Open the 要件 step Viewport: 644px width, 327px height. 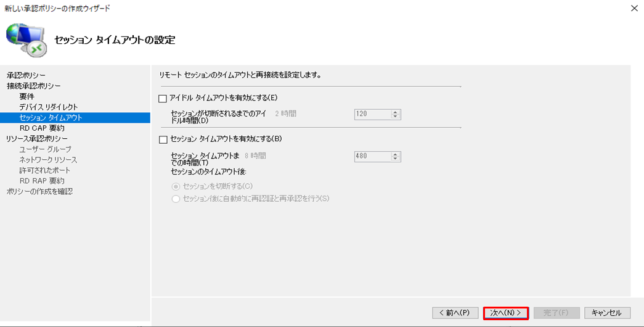tap(26, 97)
